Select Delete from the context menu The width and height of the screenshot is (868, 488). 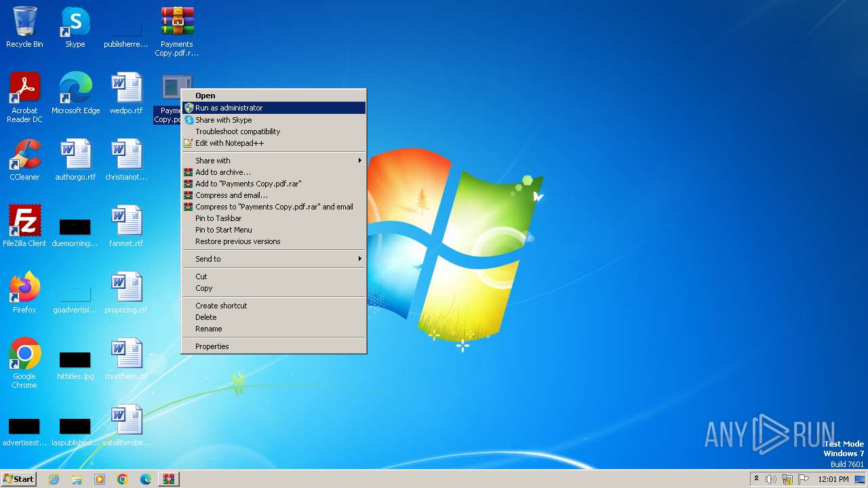tap(274, 317)
